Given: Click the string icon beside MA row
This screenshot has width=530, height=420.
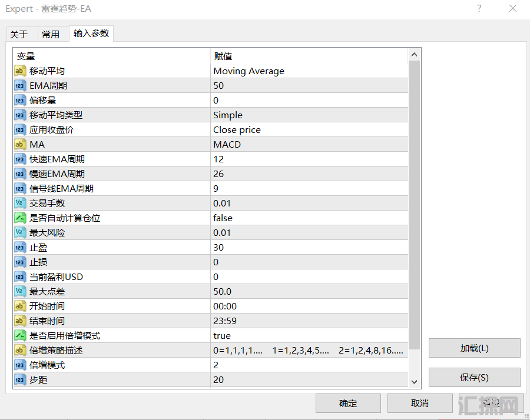Looking at the screenshot, I should coord(20,145).
